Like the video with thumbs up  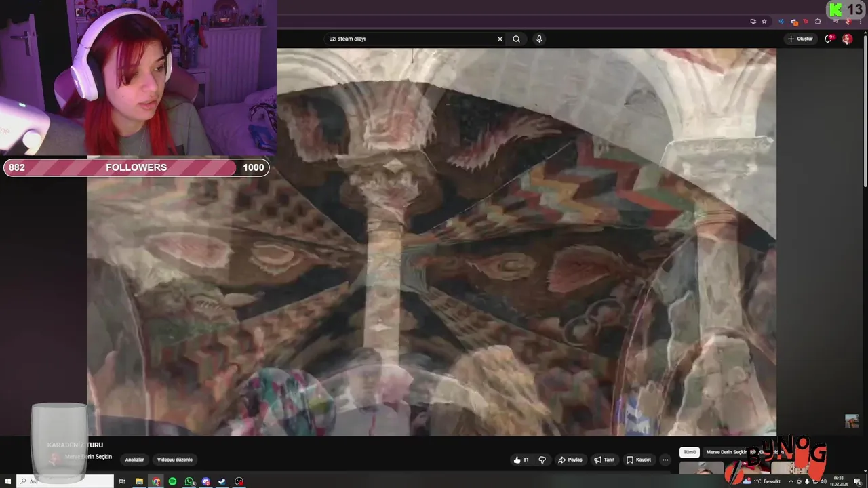point(521,460)
